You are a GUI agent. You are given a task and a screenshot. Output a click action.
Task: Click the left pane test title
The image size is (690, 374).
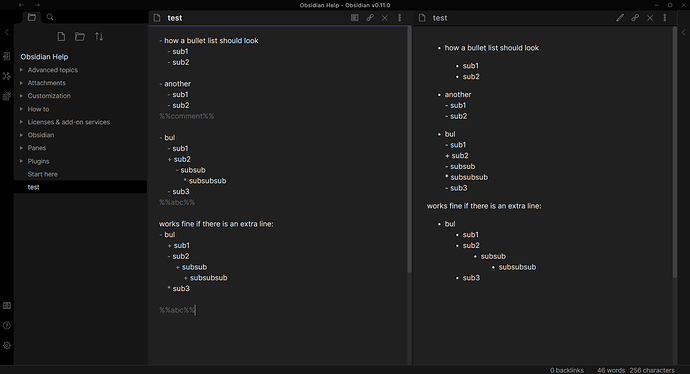tap(175, 18)
